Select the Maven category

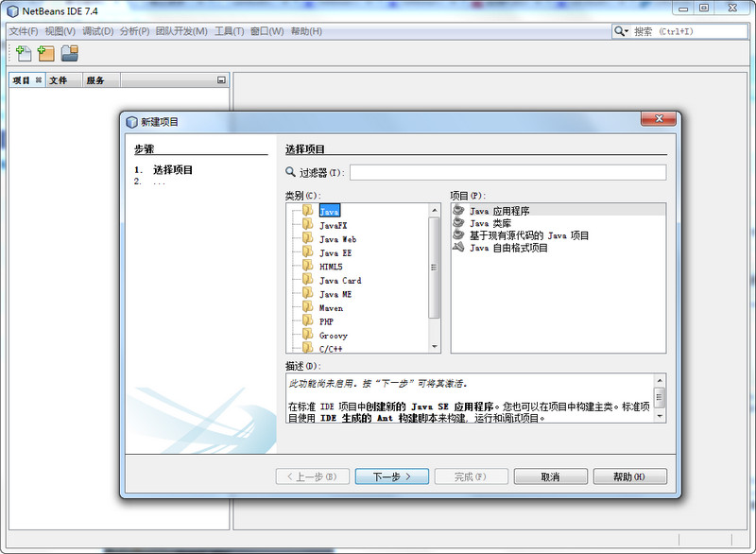[x=331, y=308]
